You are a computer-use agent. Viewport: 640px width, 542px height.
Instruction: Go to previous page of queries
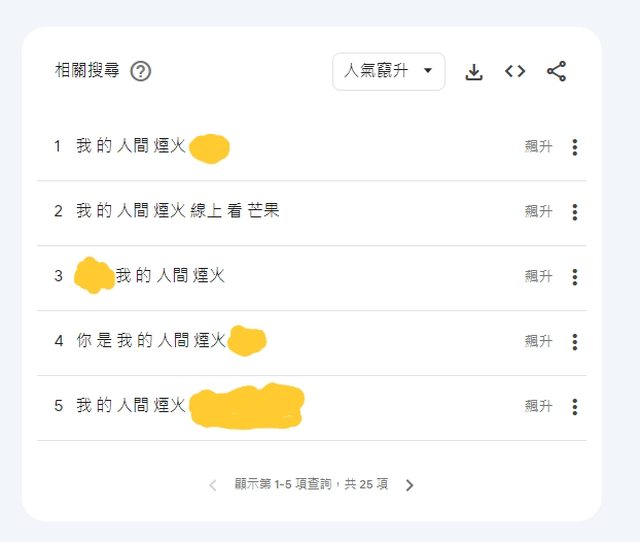coord(212,486)
